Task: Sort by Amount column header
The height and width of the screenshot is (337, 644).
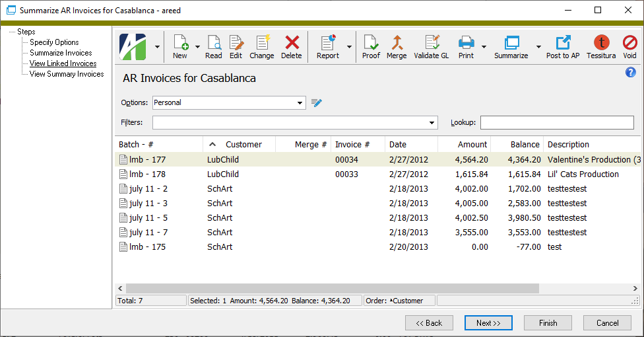Action: pyautogui.click(x=464, y=145)
